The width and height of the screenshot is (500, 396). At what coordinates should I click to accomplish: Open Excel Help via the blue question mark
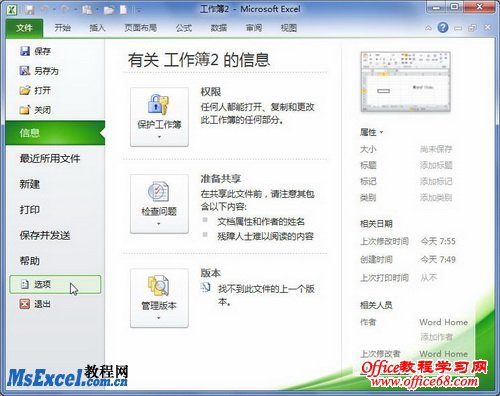click(443, 27)
